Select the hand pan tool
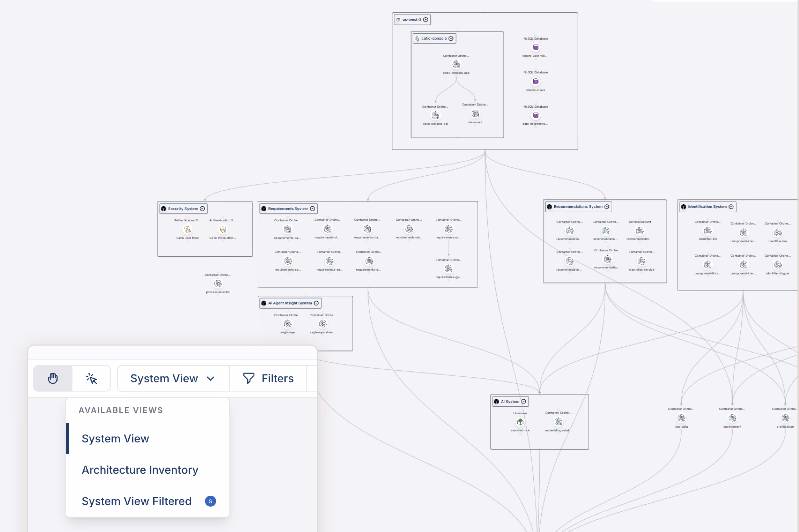 [x=53, y=378]
